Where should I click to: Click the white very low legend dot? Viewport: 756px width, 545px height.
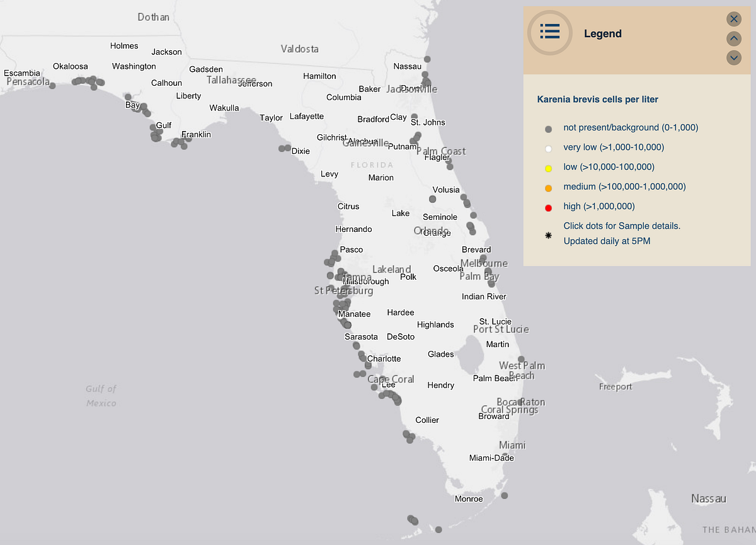point(549,147)
